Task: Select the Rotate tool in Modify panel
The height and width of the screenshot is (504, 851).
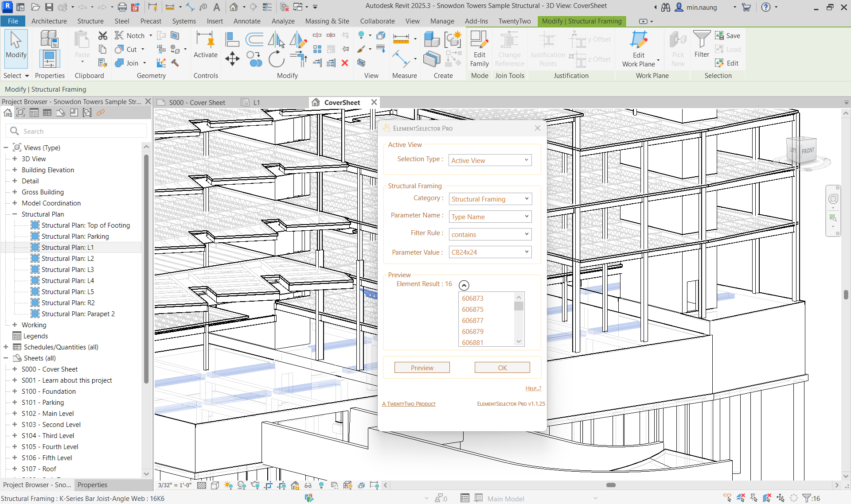Action: point(276,59)
